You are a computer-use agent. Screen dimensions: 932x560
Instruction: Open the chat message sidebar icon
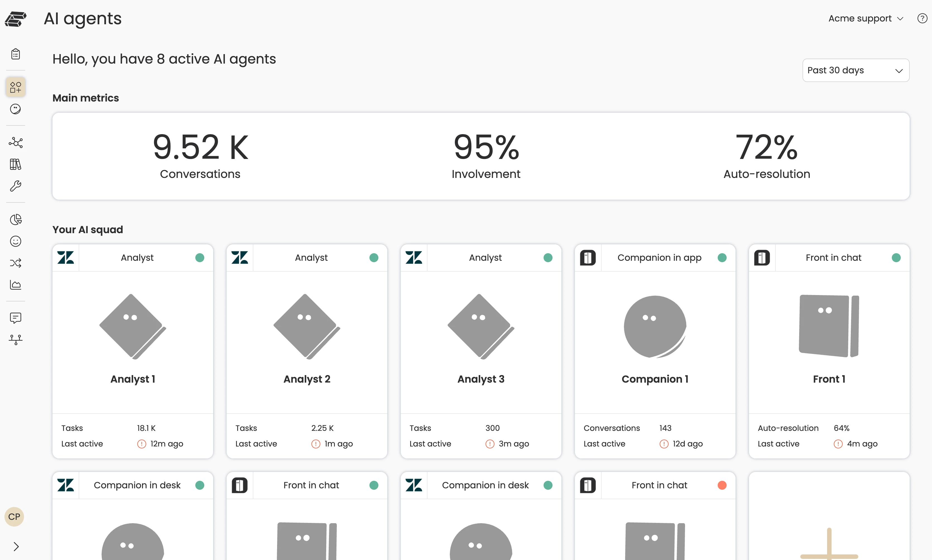(15, 318)
